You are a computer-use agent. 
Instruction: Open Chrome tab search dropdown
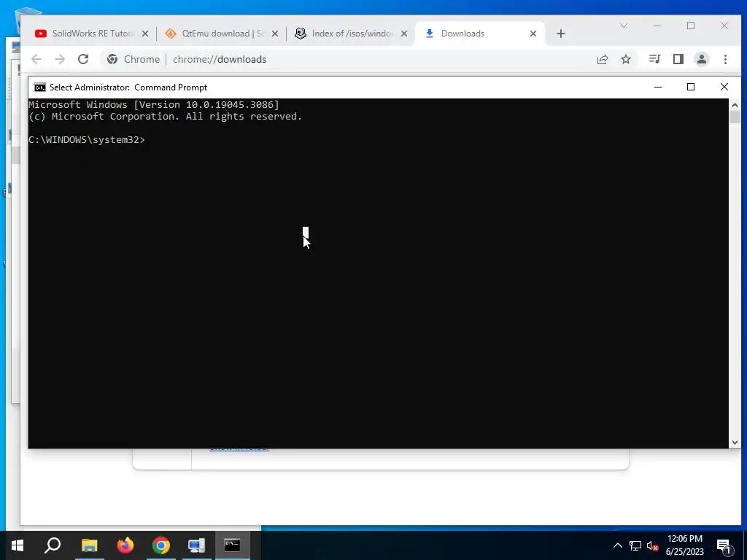click(623, 26)
